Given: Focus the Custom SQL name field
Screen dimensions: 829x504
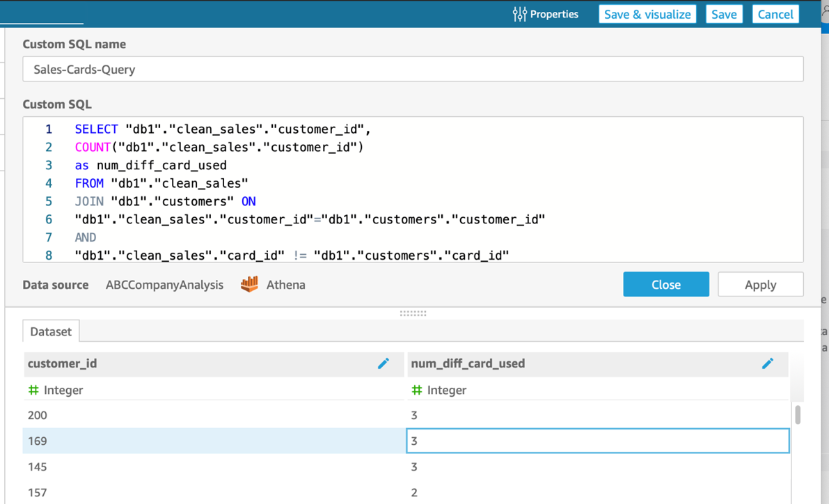Looking at the screenshot, I should point(413,70).
